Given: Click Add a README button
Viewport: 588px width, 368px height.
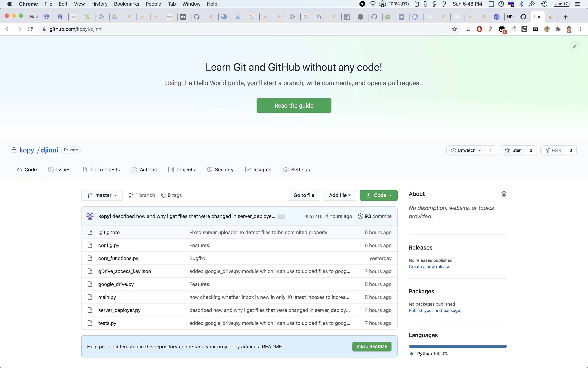Looking at the screenshot, I should 372,346.
